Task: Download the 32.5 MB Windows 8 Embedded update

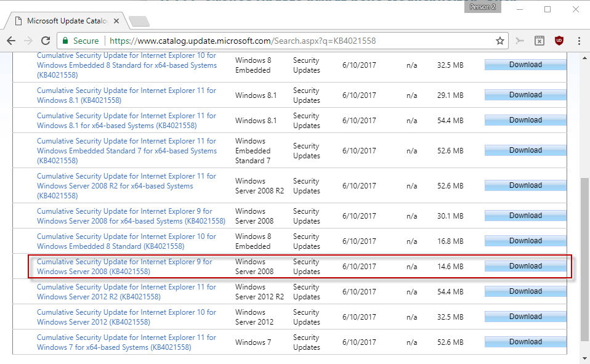Action: coord(525,65)
